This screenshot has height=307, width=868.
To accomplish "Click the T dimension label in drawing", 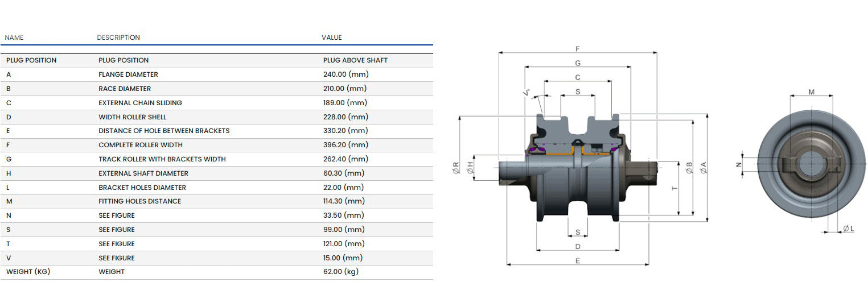I will 675,188.
